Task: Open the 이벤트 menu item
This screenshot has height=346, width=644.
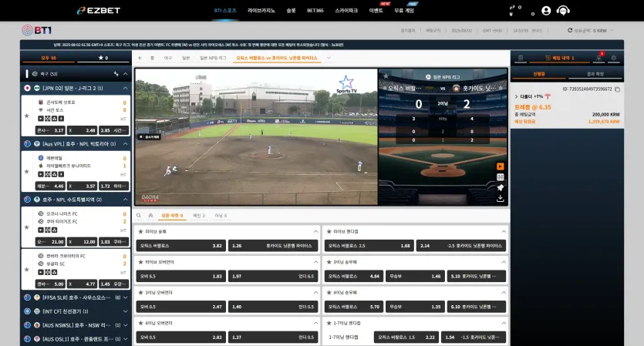Action: point(376,11)
